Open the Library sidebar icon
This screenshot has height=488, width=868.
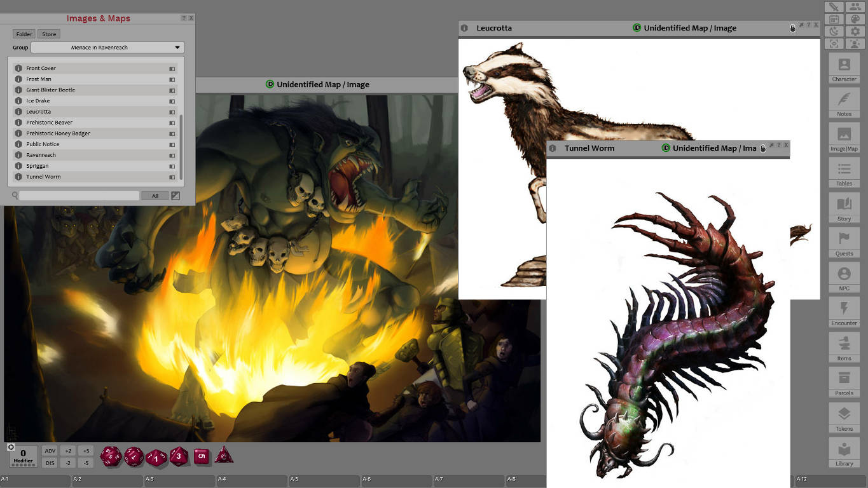point(844,453)
